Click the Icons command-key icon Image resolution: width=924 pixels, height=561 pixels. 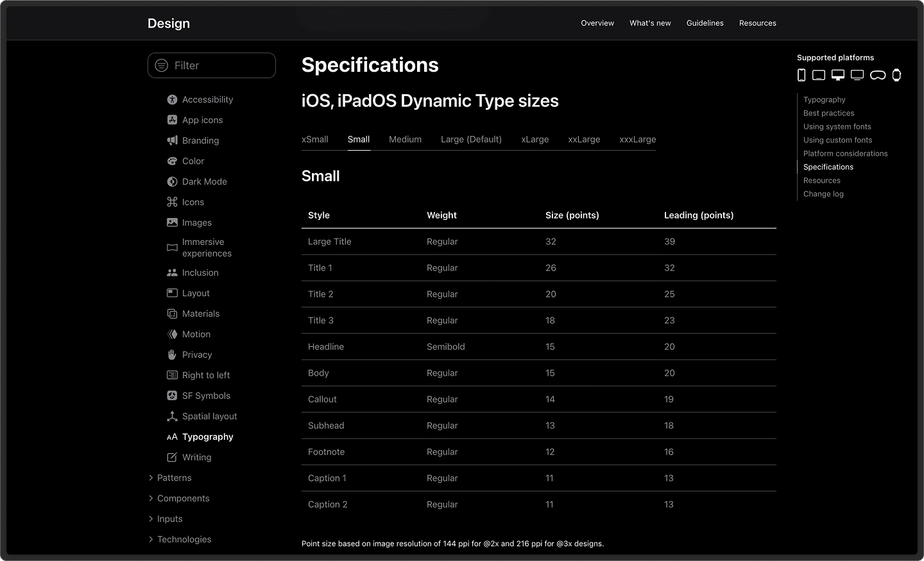tap(172, 202)
